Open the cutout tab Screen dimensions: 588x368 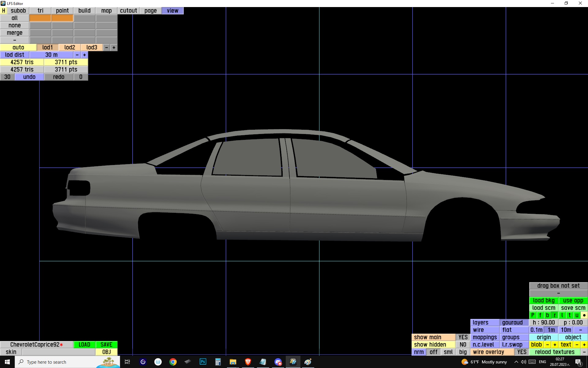click(x=128, y=10)
